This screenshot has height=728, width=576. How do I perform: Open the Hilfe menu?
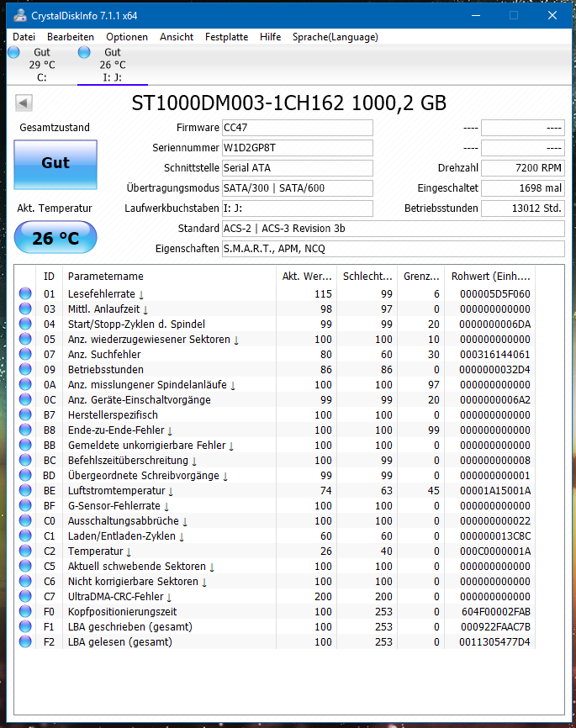point(271,37)
